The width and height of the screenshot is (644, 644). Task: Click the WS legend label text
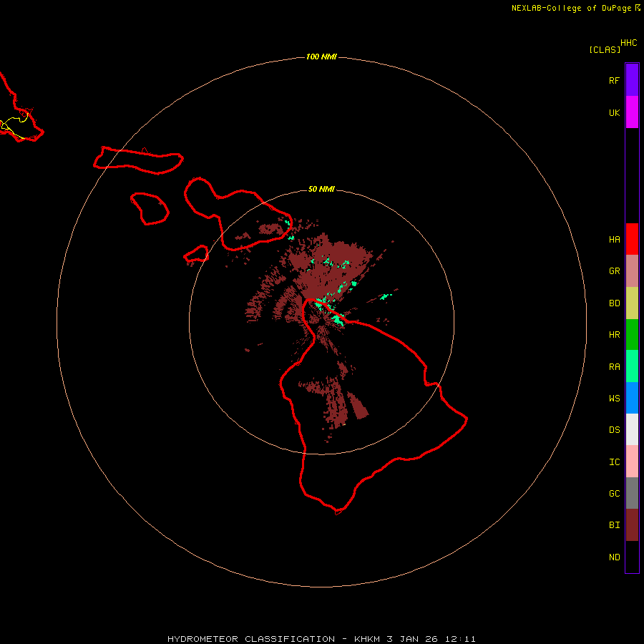(614, 398)
